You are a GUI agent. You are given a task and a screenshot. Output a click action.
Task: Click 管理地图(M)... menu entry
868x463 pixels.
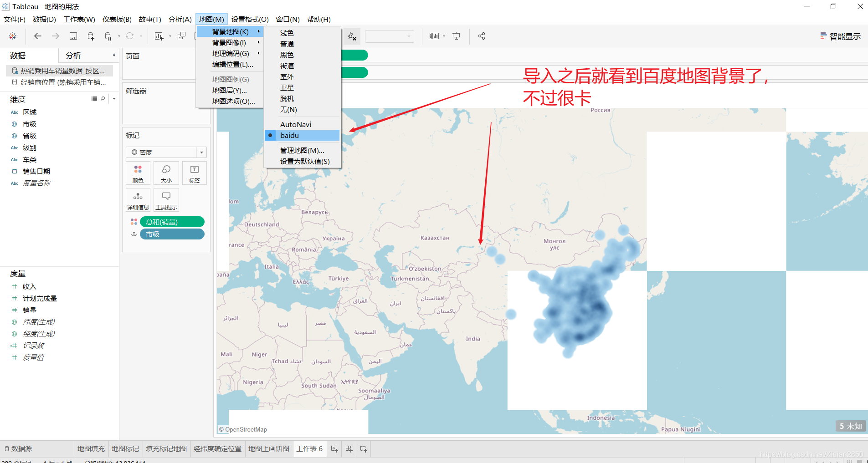(x=302, y=150)
